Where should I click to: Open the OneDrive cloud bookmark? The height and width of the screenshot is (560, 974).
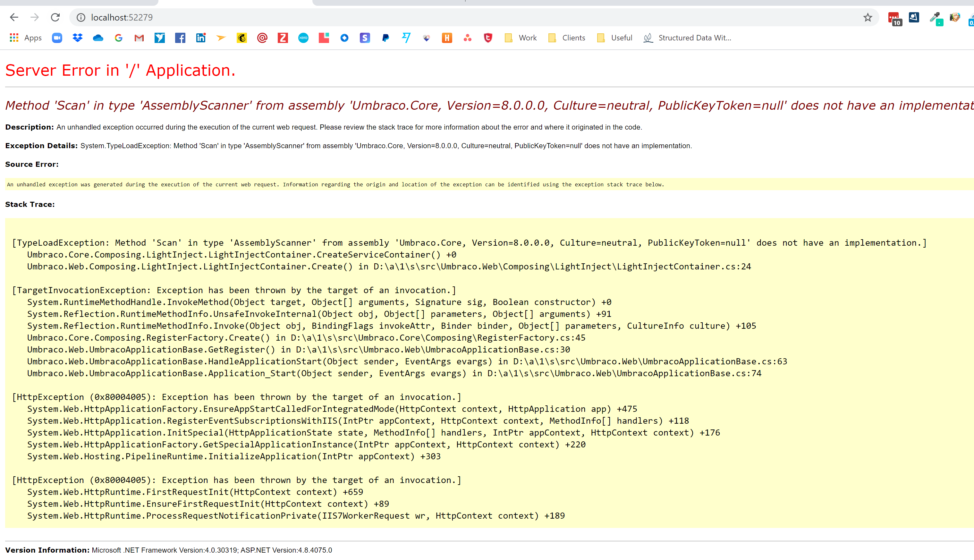click(98, 38)
